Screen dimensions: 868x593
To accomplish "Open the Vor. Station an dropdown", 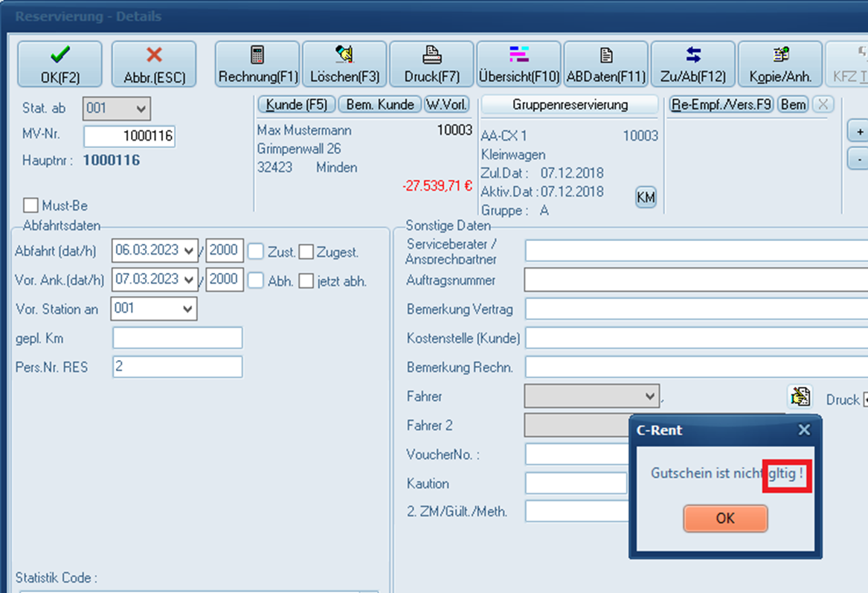I will pos(187,309).
